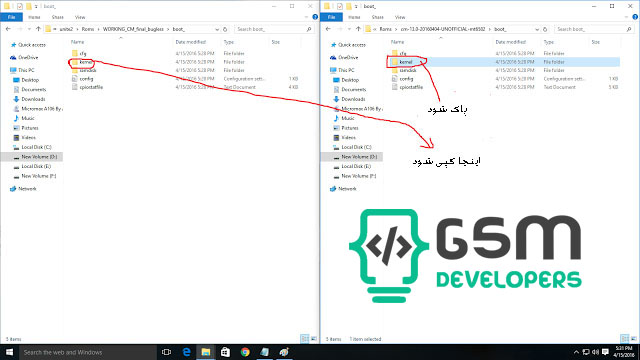Viewport: 640px width, 360px height.
Task: Sort by Date modified in left window
Action: pos(191,42)
